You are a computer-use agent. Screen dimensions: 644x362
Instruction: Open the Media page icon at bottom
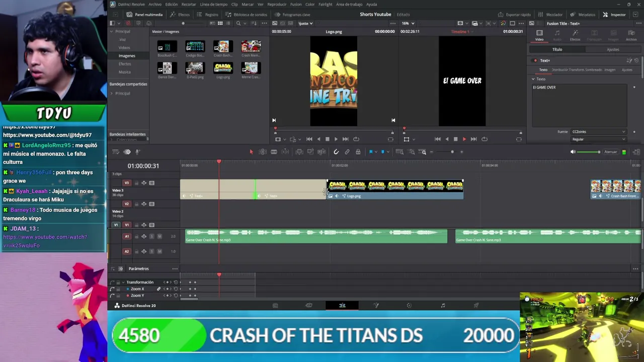(x=275, y=305)
